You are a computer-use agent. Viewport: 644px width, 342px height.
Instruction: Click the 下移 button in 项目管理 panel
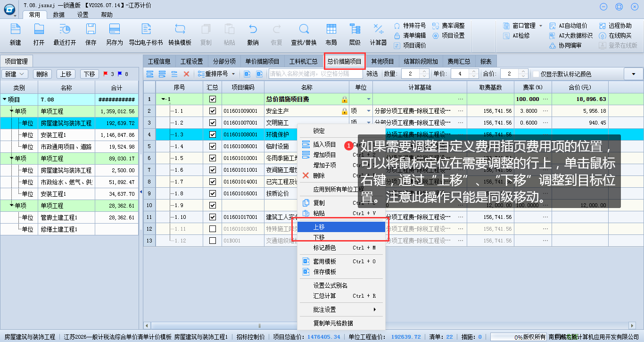(x=90, y=74)
